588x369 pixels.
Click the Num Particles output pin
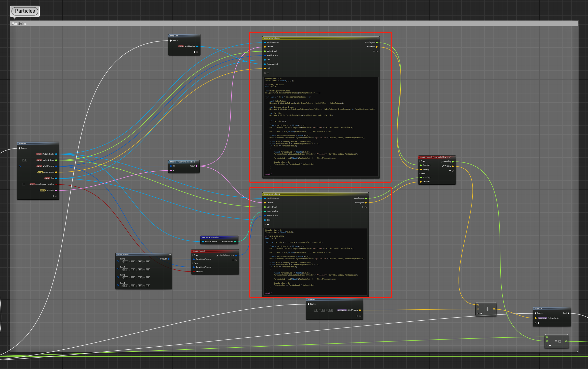pos(235,242)
